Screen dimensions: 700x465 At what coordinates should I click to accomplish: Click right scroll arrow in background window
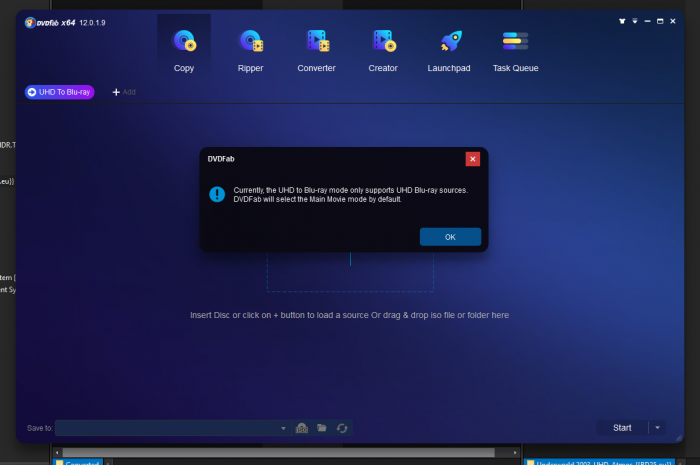(515, 453)
